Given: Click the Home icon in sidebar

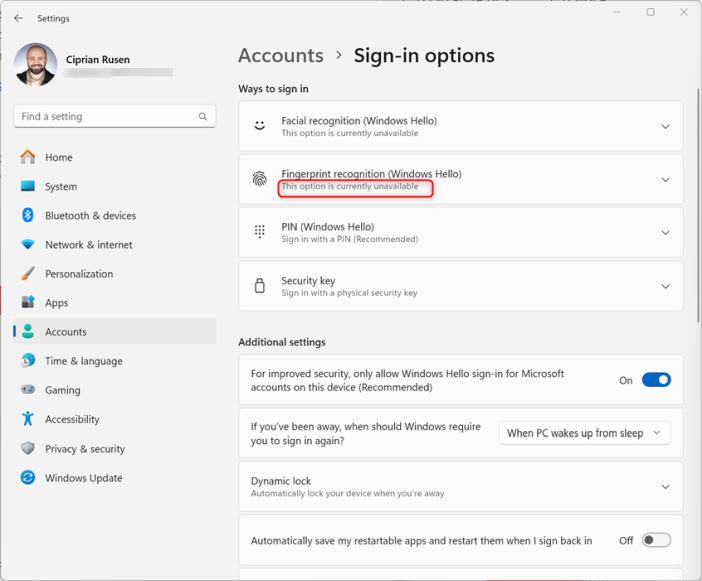Looking at the screenshot, I should [x=28, y=157].
